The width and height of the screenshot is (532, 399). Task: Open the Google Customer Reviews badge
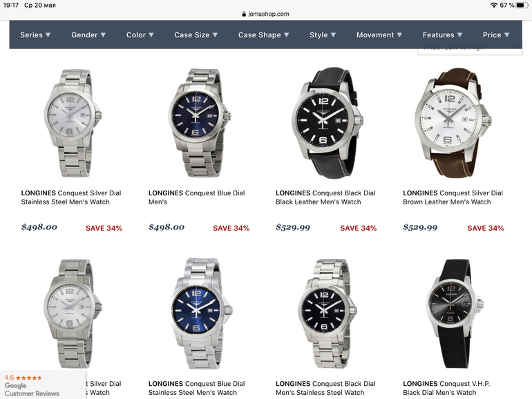(x=42, y=385)
